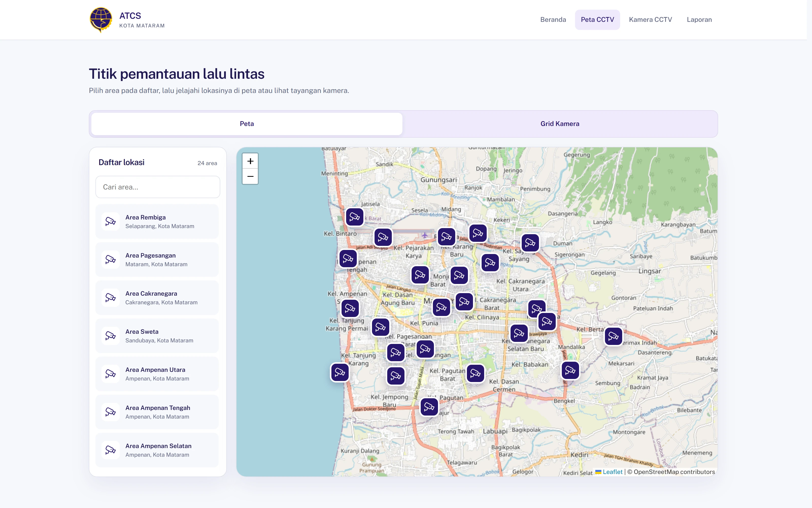The width and height of the screenshot is (812, 508).
Task: Click the ATCS Kota Mataram logo
Action: 101,20
